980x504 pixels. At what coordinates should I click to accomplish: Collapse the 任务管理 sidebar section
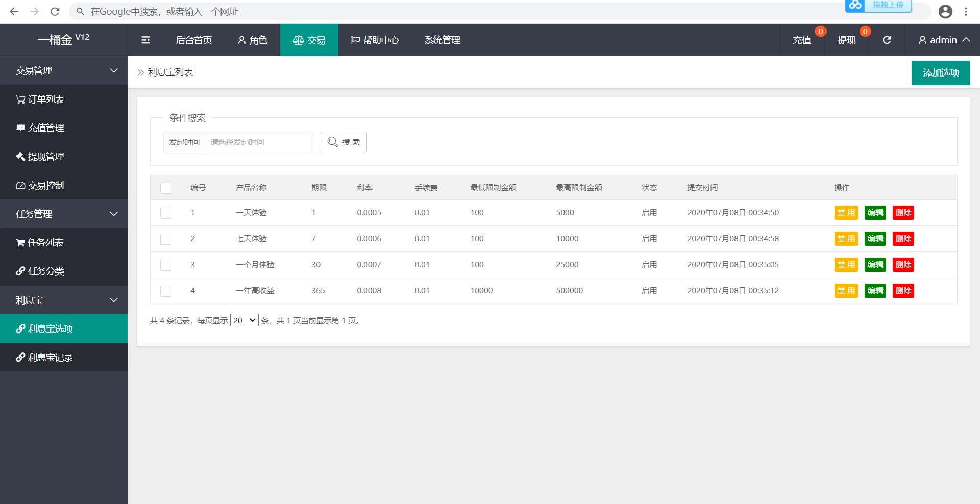64,214
